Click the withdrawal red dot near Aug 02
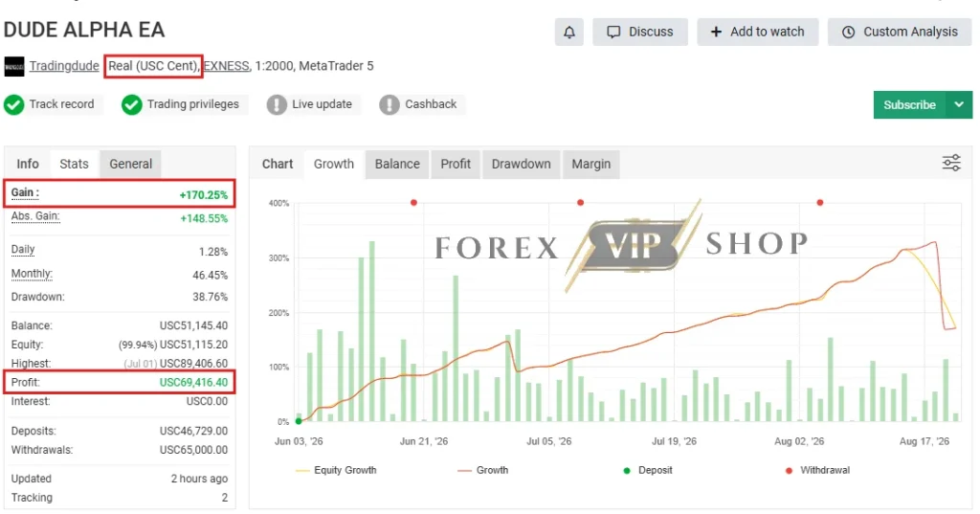The width and height of the screenshot is (980, 514). pos(820,203)
